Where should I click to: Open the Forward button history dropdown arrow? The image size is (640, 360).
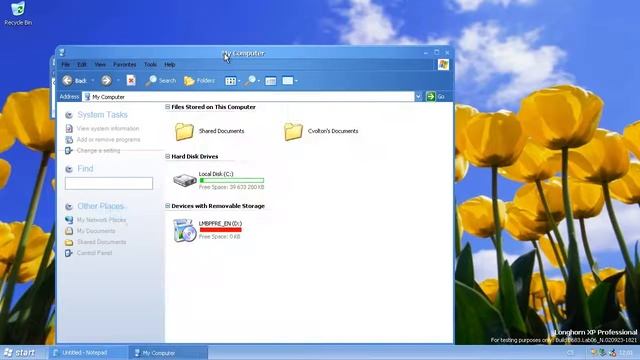[x=118, y=81]
